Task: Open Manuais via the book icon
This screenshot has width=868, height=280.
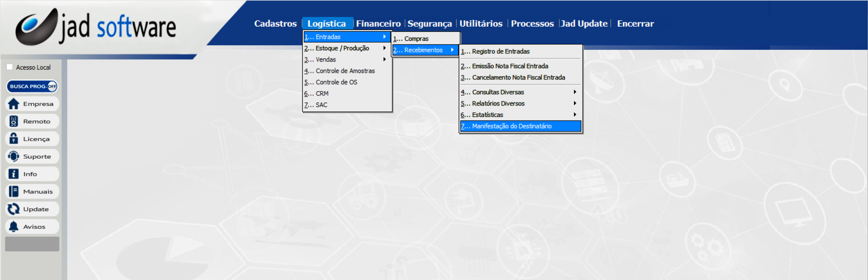Action: pyautogui.click(x=14, y=192)
